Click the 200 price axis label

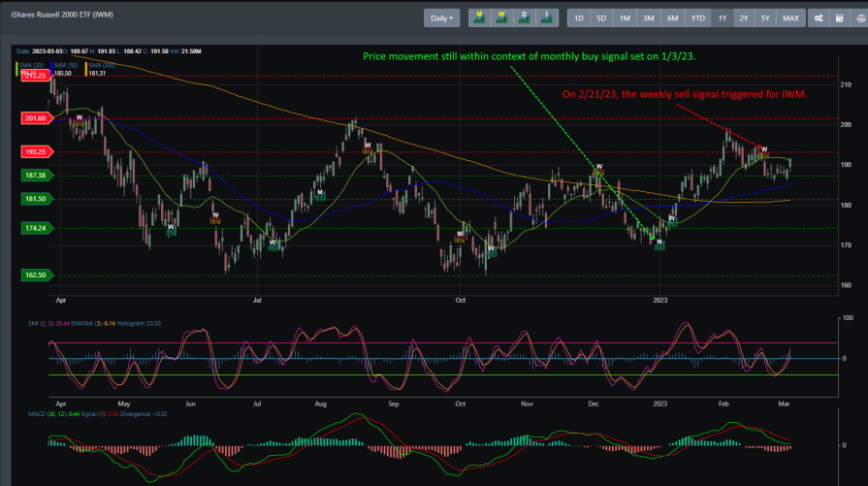(x=846, y=124)
